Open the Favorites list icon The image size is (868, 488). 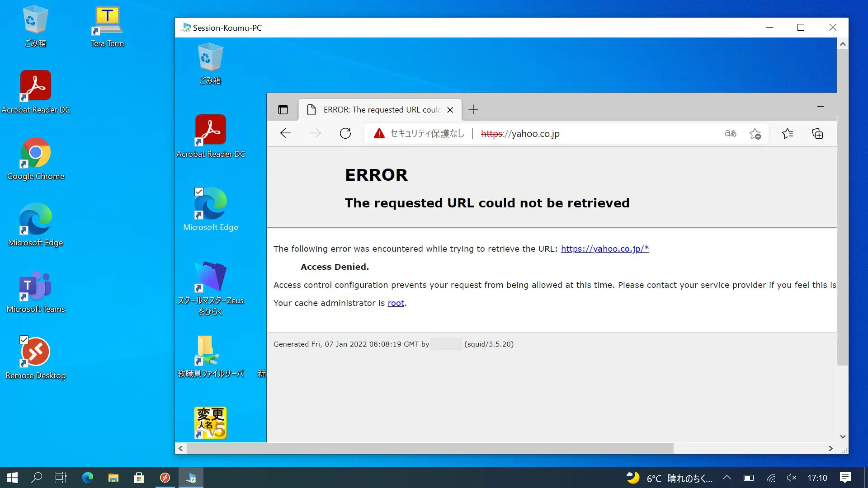click(788, 134)
